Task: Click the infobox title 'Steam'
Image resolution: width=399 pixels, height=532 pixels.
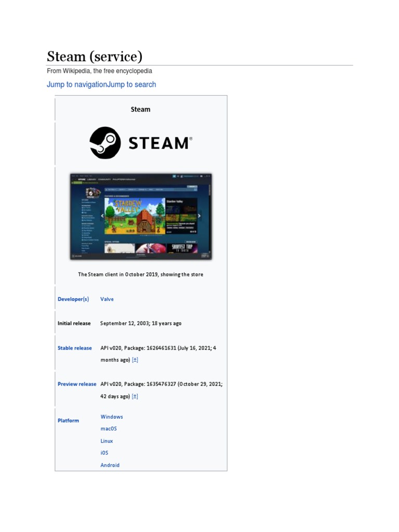Action: pos(140,110)
